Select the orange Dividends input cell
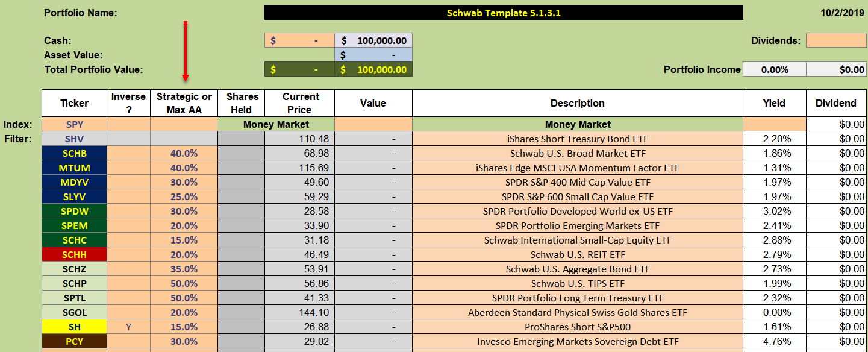Screen dimensions: 868x352 pyautogui.click(x=835, y=40)
